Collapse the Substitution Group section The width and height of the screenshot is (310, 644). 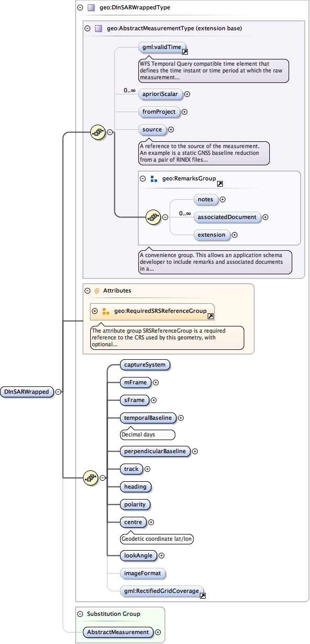(x=79, y=613)
